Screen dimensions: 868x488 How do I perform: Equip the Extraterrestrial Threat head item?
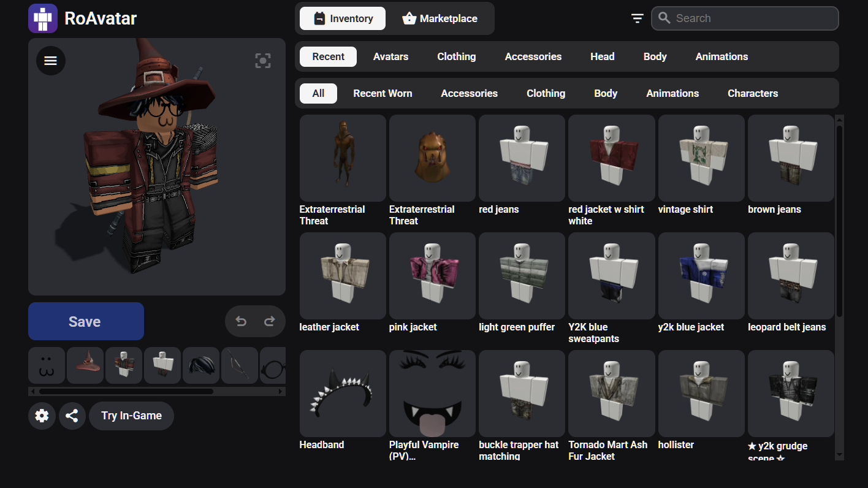[432, 158]
